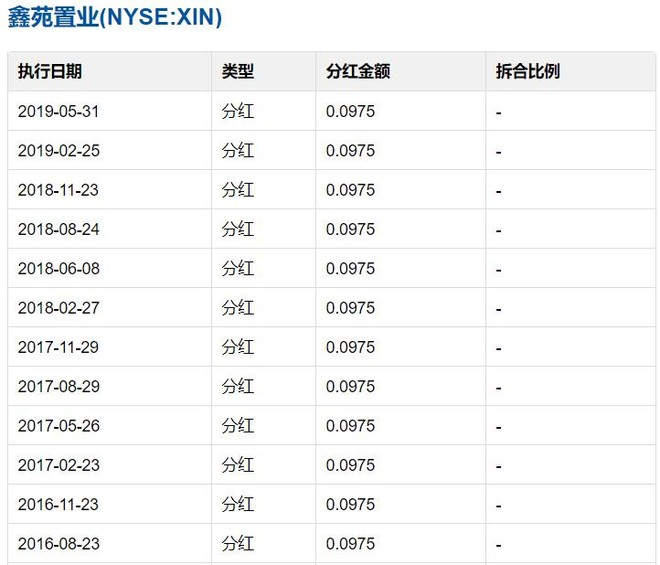Click the 类型 column header
660x565 pixels.
point(238,72)
